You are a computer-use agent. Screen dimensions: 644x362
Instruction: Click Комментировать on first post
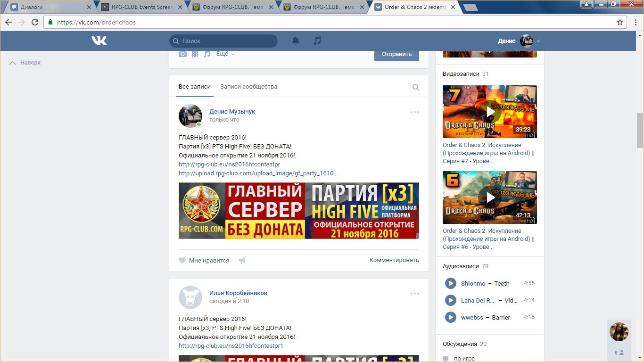[x=394, y=260]
